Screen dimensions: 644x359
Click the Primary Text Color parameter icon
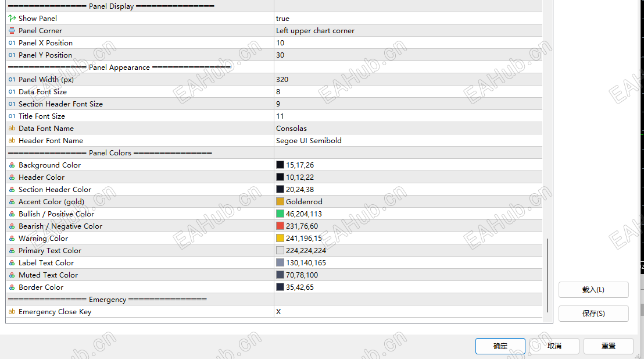tap(12, 251)
